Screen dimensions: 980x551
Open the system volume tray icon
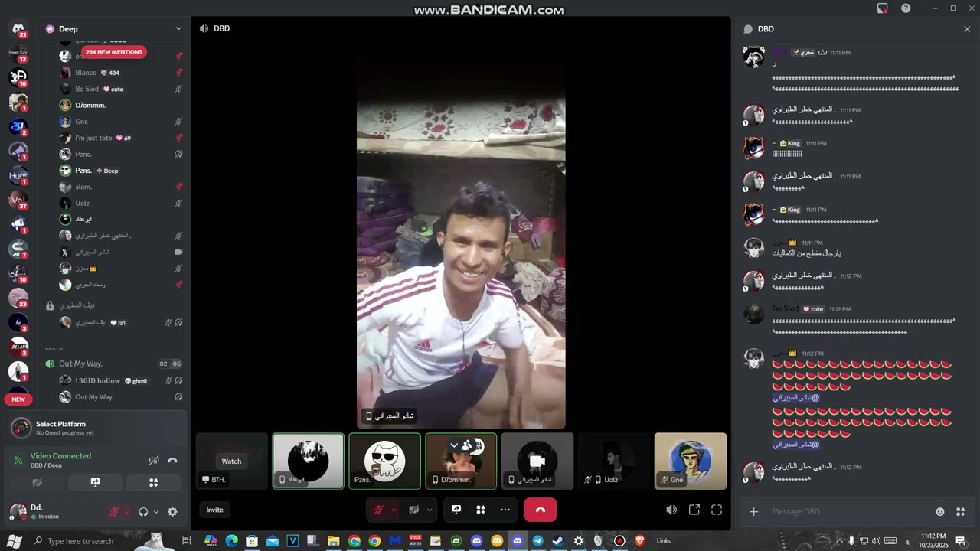pyautogui.click(x=876, y=541)
